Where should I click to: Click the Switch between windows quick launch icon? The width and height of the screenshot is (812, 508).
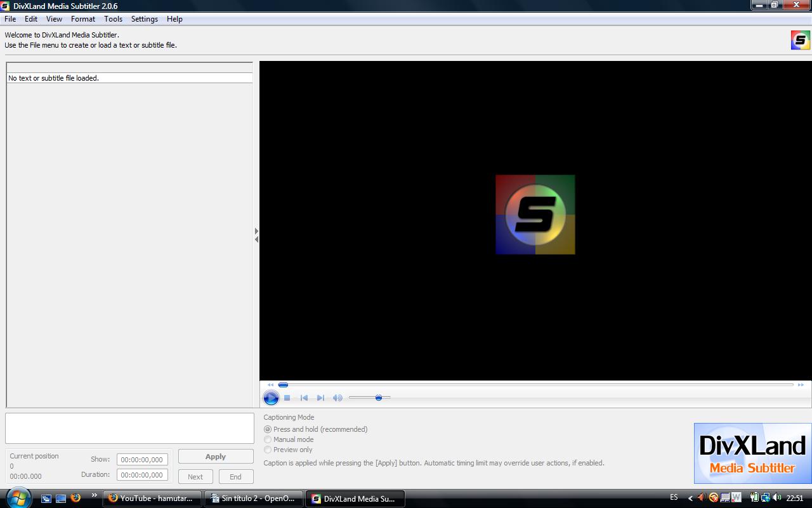click(46, 498)
